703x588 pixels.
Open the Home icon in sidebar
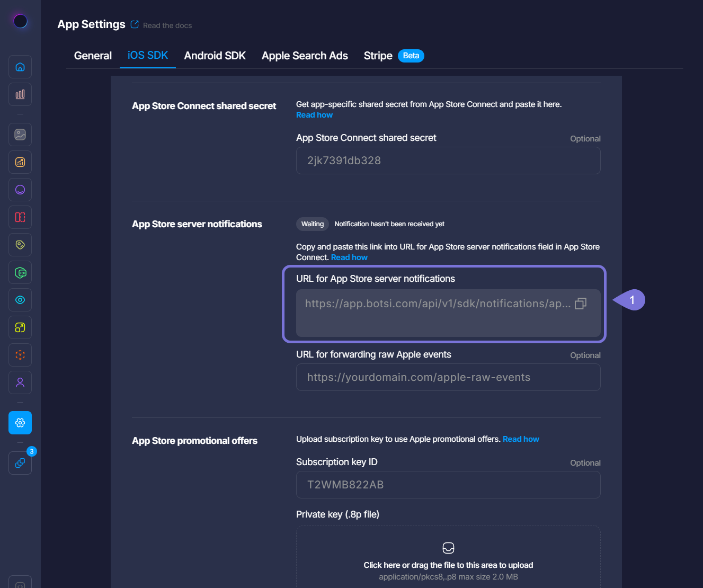click(20, 67)
